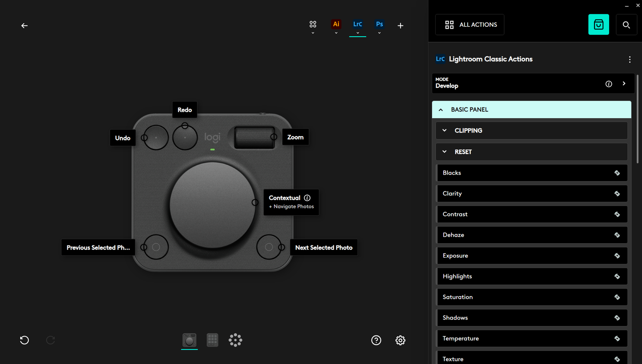Click the Temperature dial icon

(617, 339)
